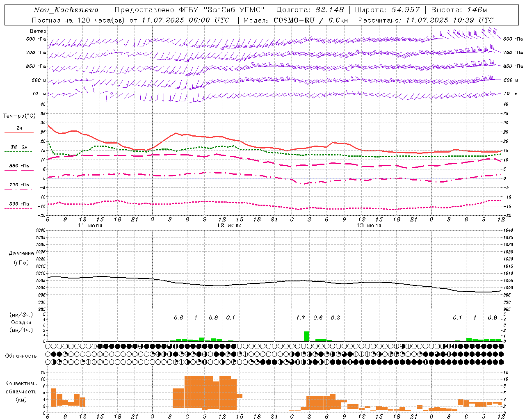Click the model label 'COSMO-RU / 6.6км'
Screen dimensions: 525x420
point(310,20)
